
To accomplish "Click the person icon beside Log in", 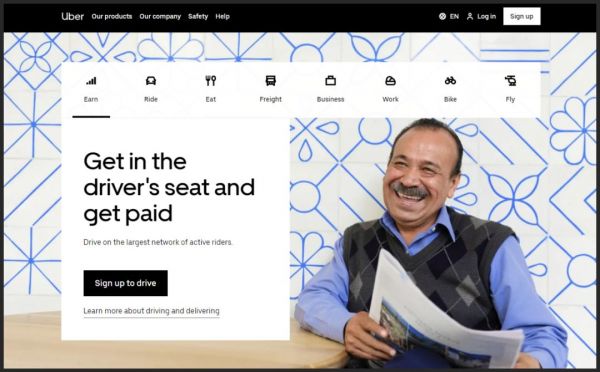I will [470, 16].
